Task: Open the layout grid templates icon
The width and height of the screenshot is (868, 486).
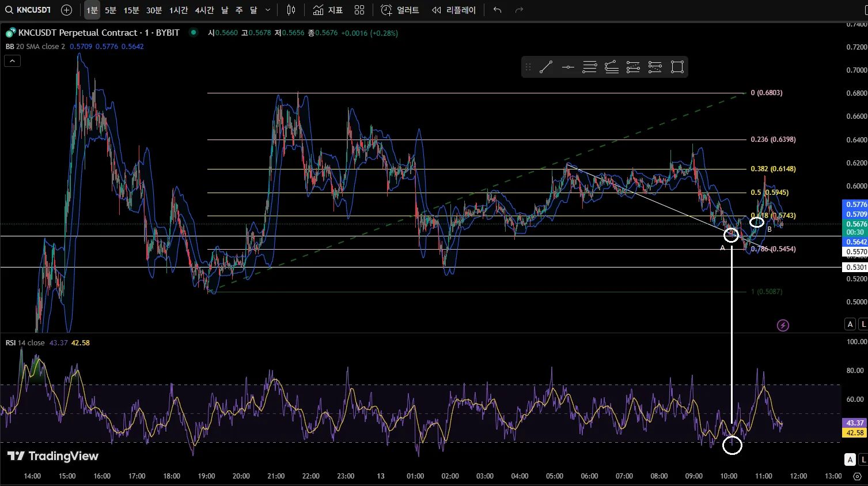Action: (x=359, y=10)
